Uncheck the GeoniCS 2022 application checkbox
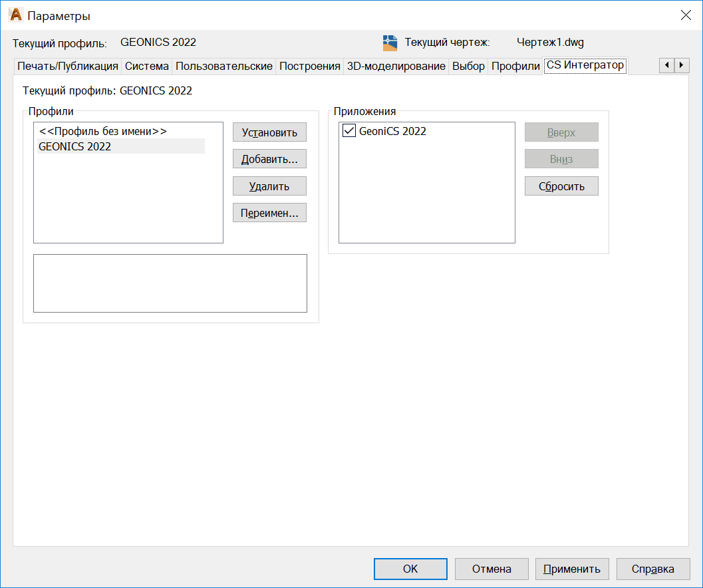Viewport: 703px width, 588px height. point(349,131)
